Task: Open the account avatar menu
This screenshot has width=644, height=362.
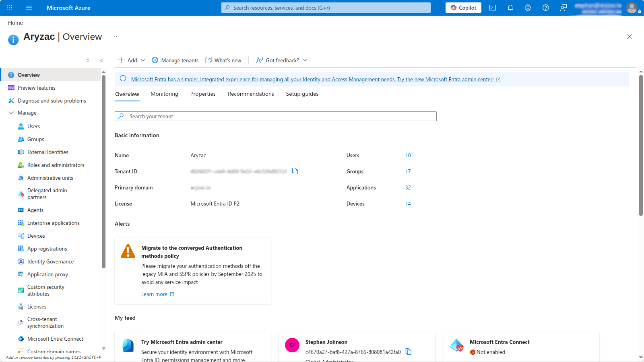Action: click(x=632, y=8)
